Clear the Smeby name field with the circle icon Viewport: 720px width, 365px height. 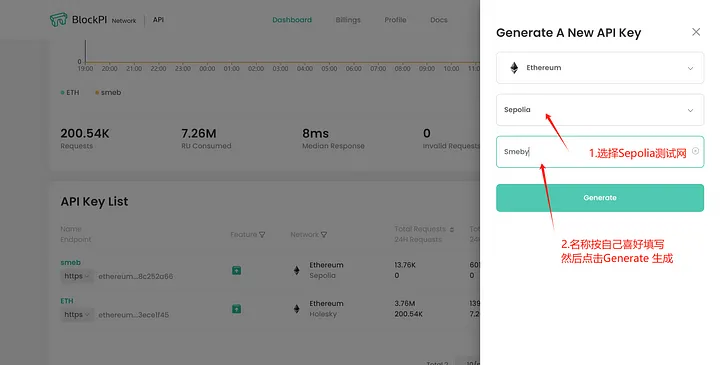pos(696,151)
